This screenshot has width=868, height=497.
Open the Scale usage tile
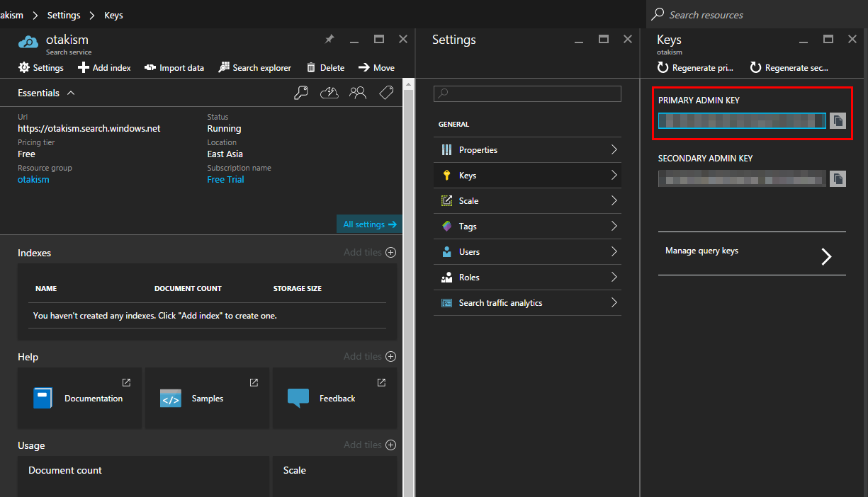click(x=335, y=476)
